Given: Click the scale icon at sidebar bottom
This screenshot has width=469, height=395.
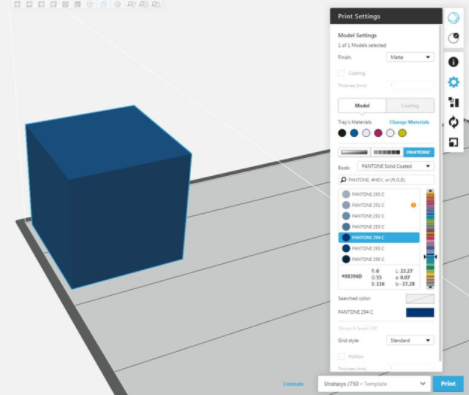Looking at the screenshot, I should pos(453,142).
